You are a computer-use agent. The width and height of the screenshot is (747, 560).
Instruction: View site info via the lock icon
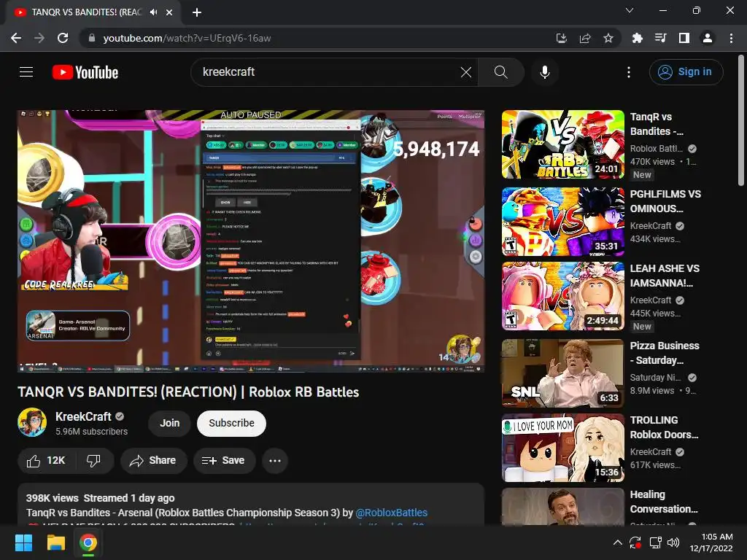[x=92, y=38]
